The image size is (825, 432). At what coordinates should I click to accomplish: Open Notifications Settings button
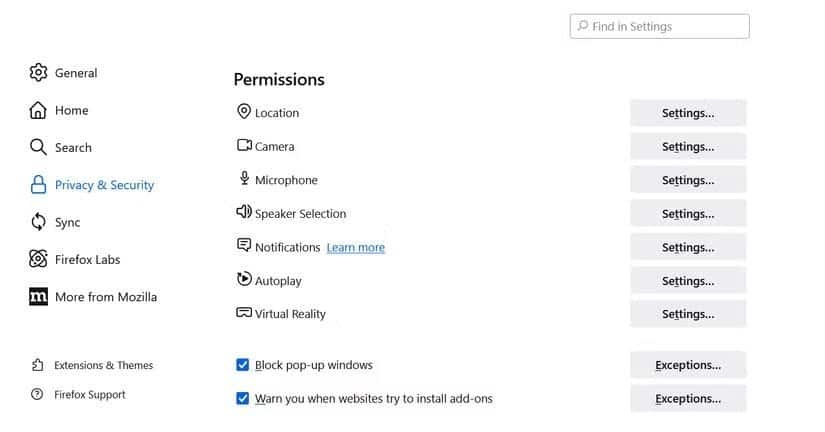pos(688,247)
